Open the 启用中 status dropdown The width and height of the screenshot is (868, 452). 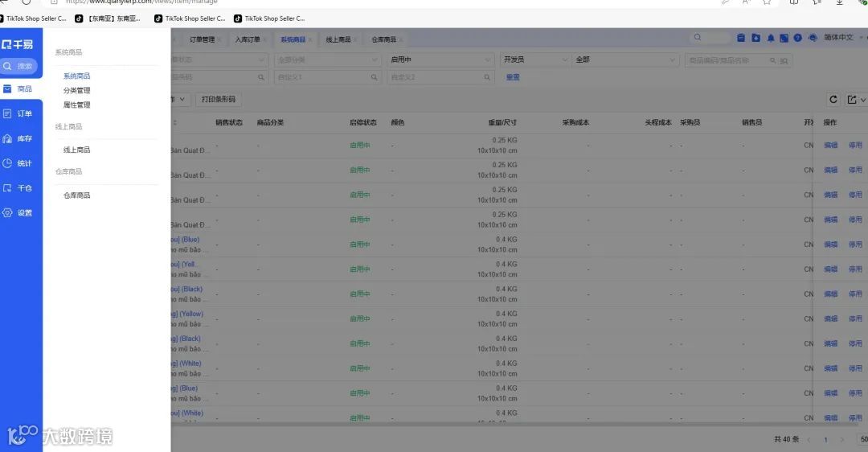(x=440, y=60)
